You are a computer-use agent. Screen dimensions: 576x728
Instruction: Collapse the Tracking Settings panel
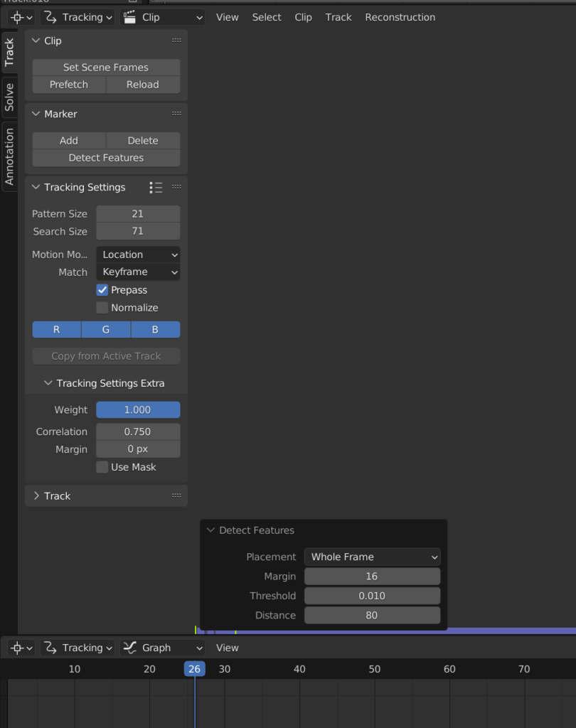tap(36, 187)
